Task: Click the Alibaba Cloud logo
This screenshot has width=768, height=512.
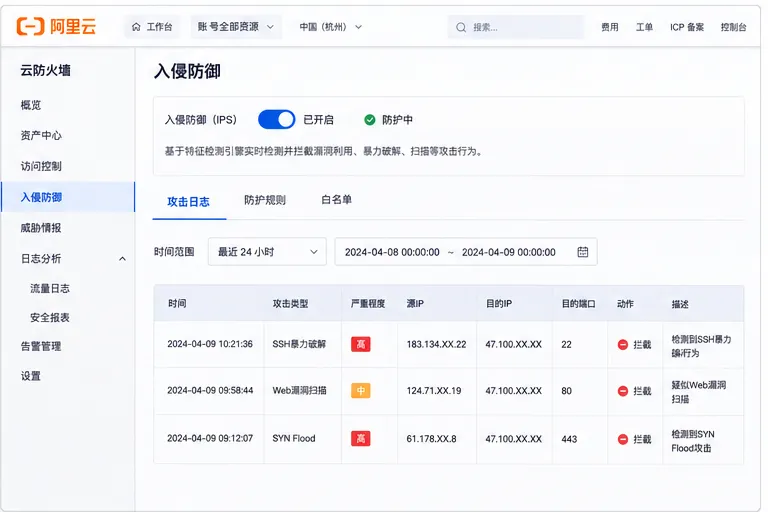Action: point(56,26)
